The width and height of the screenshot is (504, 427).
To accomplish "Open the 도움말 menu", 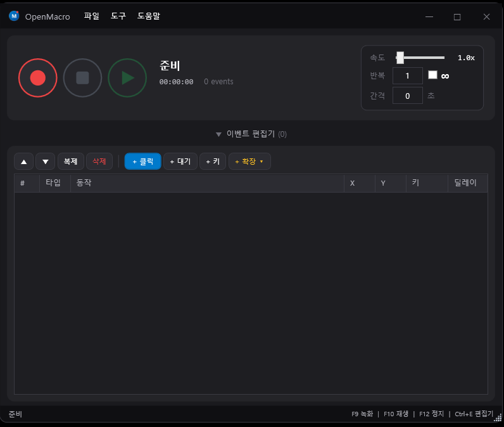I will [149, 16].
